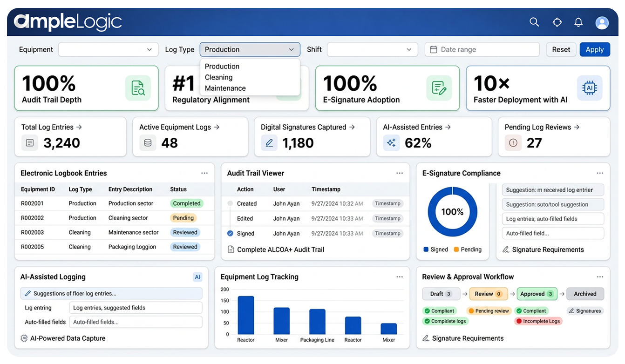Click the Audit Trail Depth document search icon
The width and height of the screenshot is (625, 364).
click(138, 88)
